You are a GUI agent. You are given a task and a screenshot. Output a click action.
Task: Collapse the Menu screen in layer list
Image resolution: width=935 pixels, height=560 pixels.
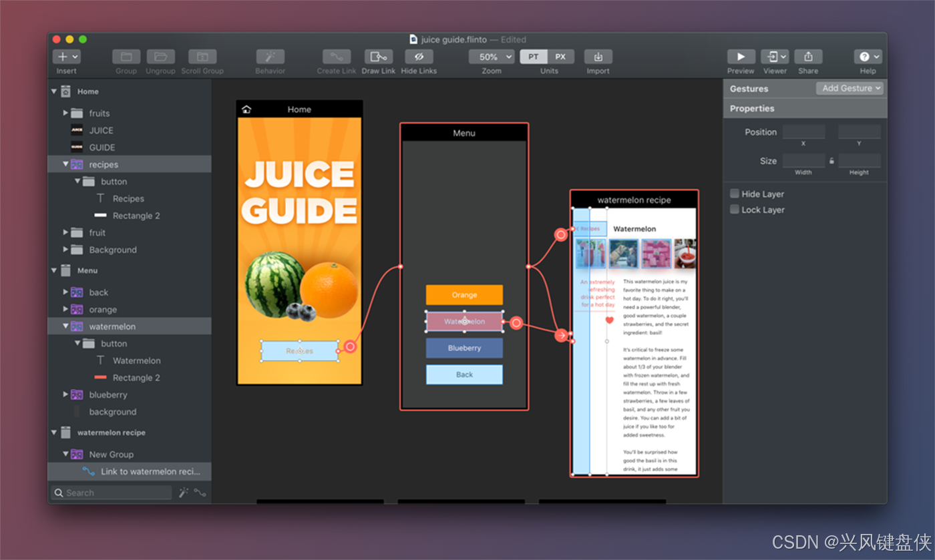click(x=54, y=270)
